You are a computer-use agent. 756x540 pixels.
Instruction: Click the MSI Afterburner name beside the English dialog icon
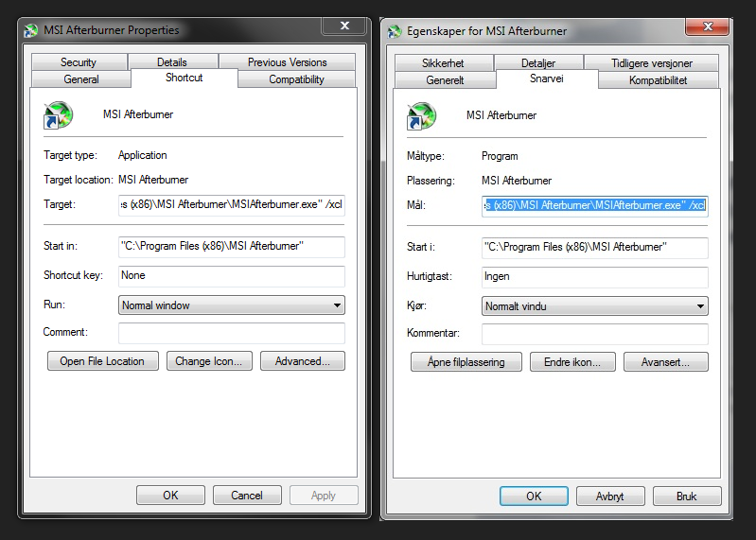click(138, 114)
